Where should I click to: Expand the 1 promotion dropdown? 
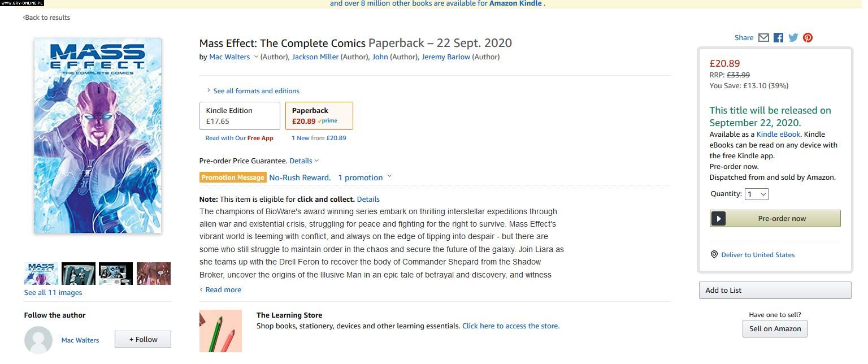click(364, 177)
